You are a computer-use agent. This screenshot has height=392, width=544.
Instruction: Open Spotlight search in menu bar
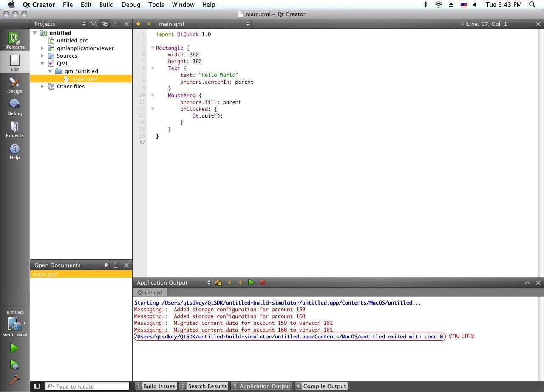tap(532, 4)
